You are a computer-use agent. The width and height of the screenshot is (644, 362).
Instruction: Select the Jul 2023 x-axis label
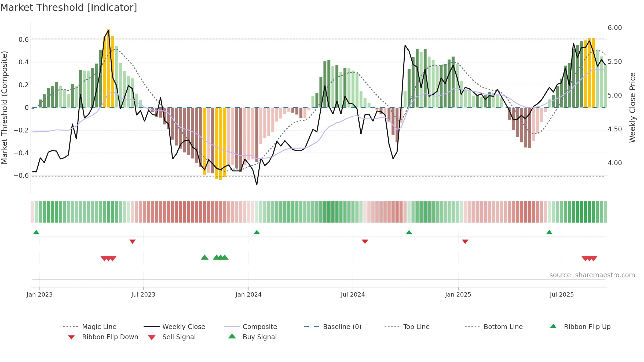click(x=143, y=294)
